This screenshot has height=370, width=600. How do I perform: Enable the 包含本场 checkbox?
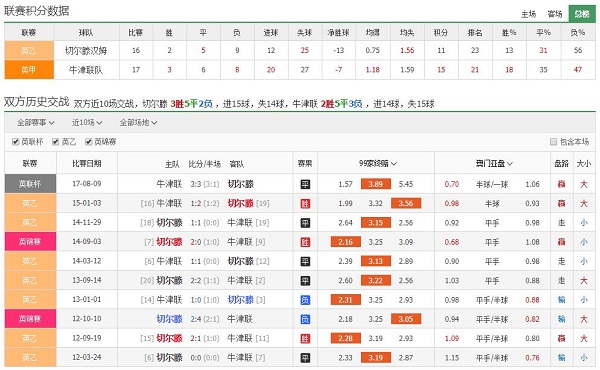pos(553,142)
